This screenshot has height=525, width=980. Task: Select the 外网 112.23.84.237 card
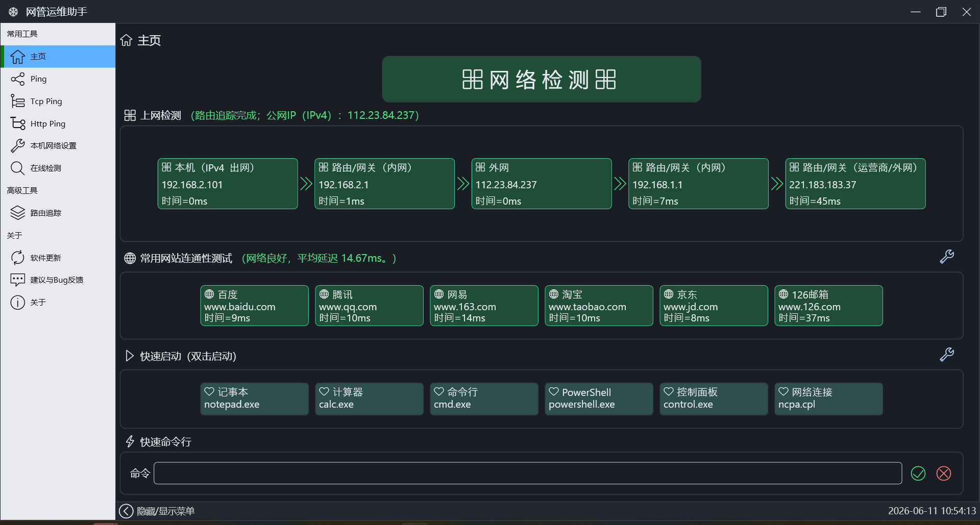(x=542, y=184)
